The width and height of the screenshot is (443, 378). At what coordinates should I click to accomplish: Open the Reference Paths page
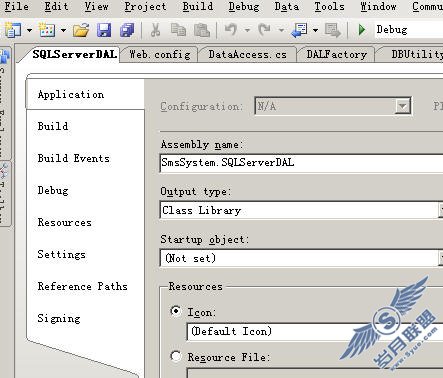coord(82,286)
